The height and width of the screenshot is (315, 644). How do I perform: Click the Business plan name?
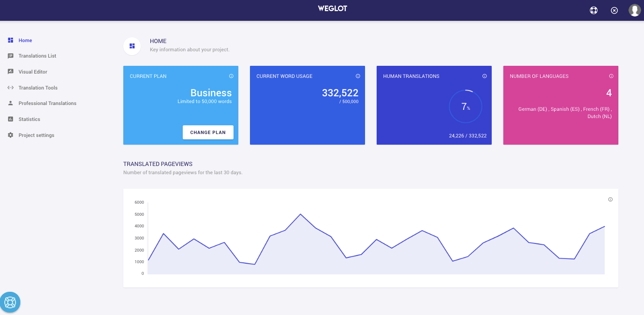[x=211, y=93]
